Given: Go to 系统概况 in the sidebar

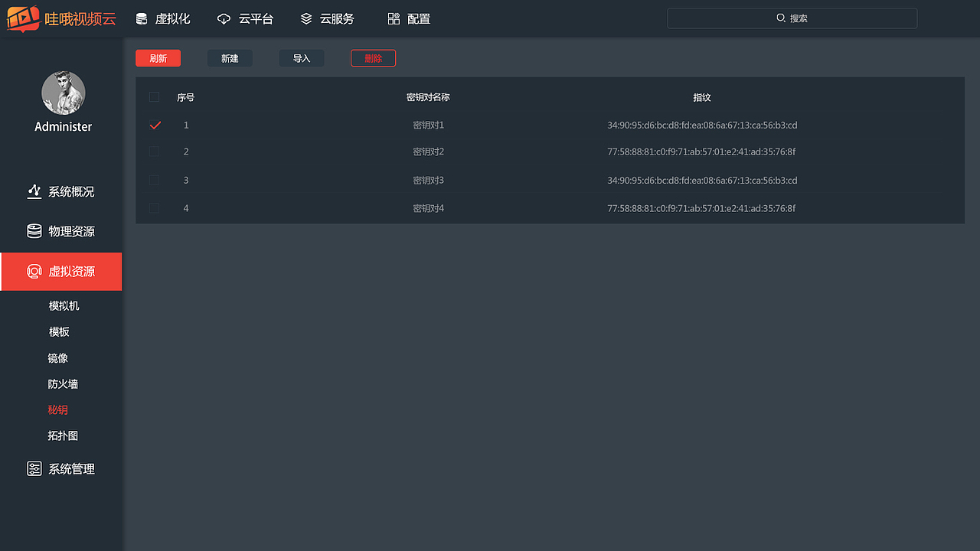Looking at the screenshot, I should point(61,191).
